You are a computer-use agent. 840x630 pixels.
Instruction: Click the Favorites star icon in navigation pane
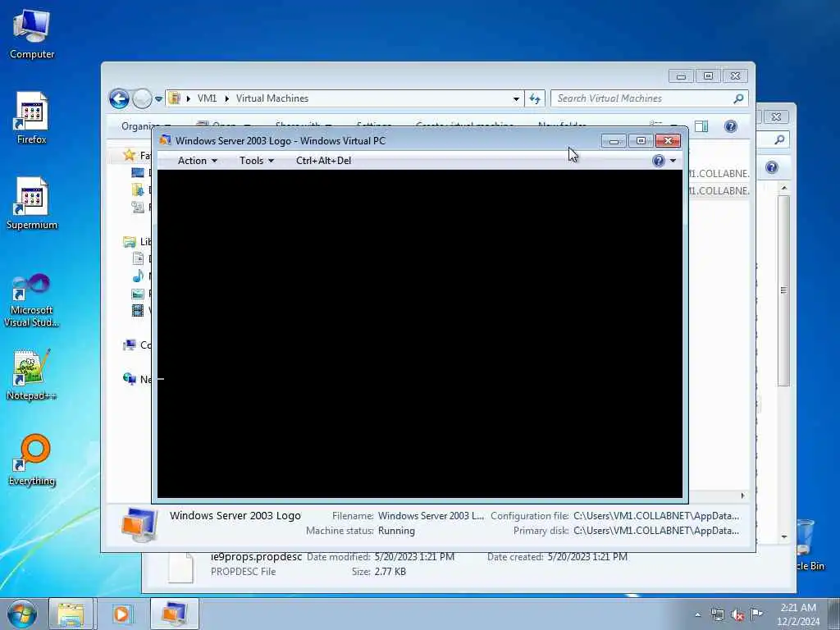click(129, 155)
